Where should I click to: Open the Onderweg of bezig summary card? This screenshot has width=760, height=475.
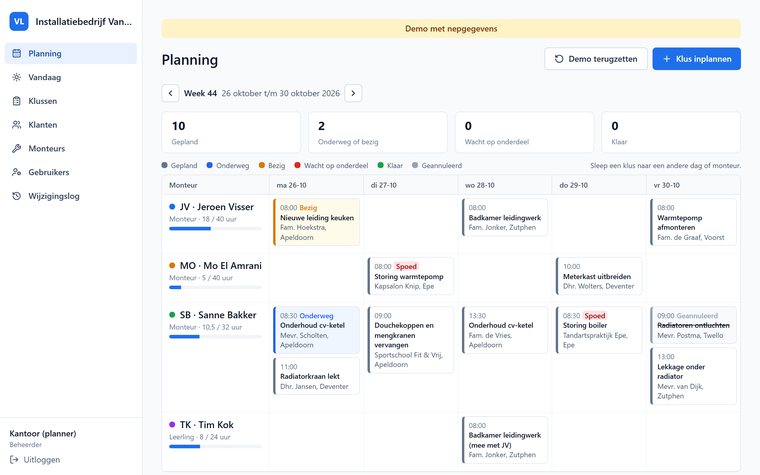pyautogui.click(x=378, y=132)
